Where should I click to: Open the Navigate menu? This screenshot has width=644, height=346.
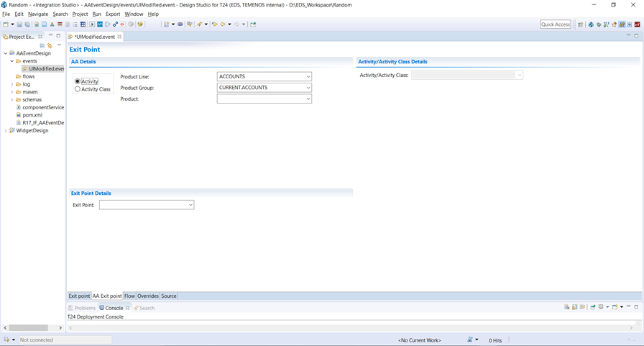(x=38, y=14)
